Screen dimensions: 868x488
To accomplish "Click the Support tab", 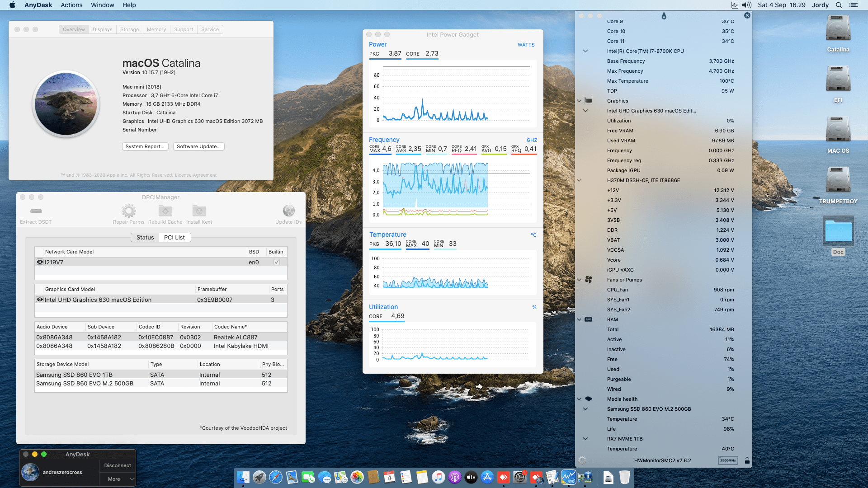I will point(184,29).
